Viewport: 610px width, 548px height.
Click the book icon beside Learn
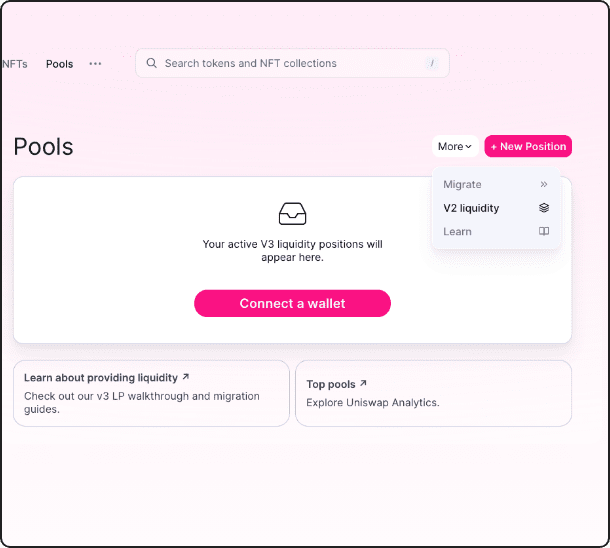click(544, 231)
